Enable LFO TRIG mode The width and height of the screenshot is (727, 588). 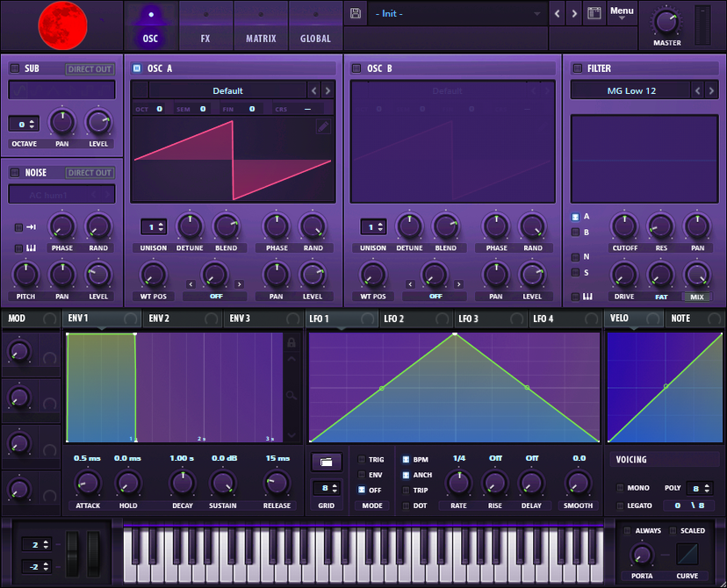[362, 459]
